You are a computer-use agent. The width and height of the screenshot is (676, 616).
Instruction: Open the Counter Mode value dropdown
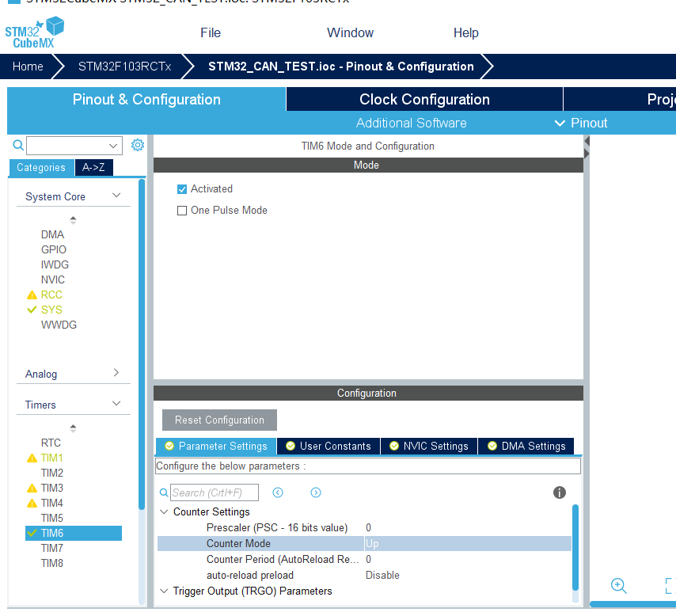tap(468, 544)
